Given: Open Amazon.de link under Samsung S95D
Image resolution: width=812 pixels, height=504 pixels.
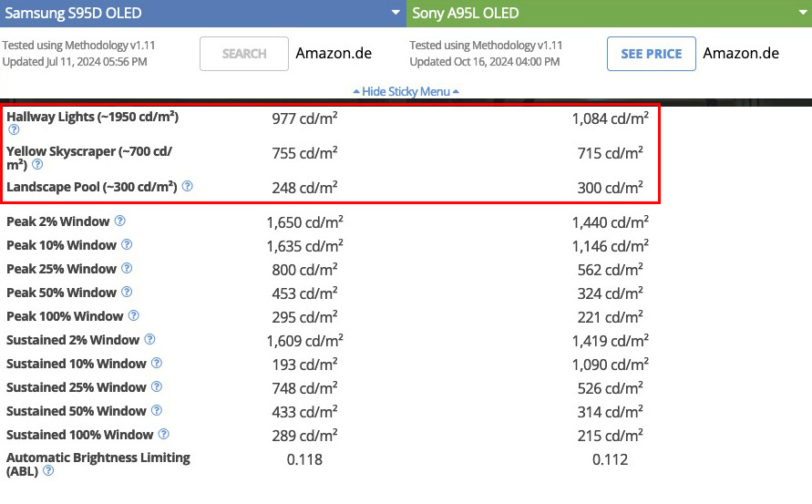Looking at the screenshot, I should tap(334, 53).
